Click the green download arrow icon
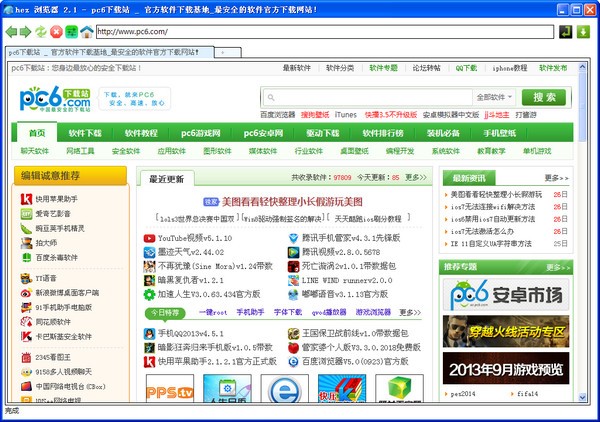 coord(583,32)
